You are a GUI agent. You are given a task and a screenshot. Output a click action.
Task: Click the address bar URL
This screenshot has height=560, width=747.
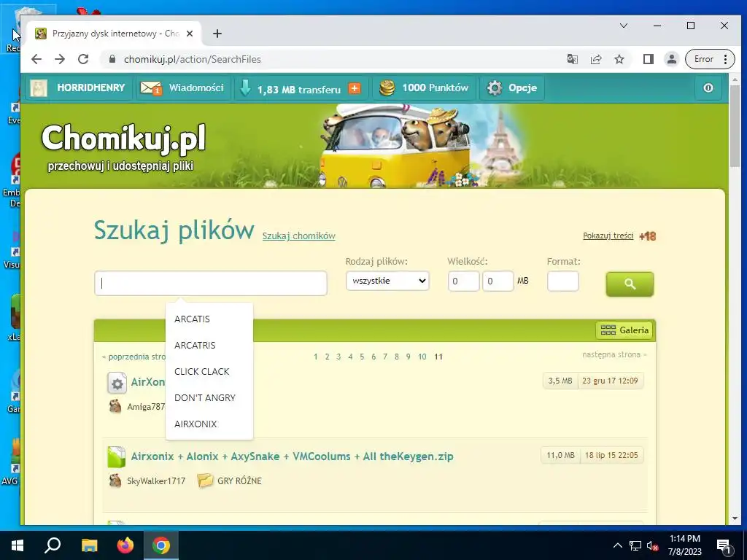193,59
